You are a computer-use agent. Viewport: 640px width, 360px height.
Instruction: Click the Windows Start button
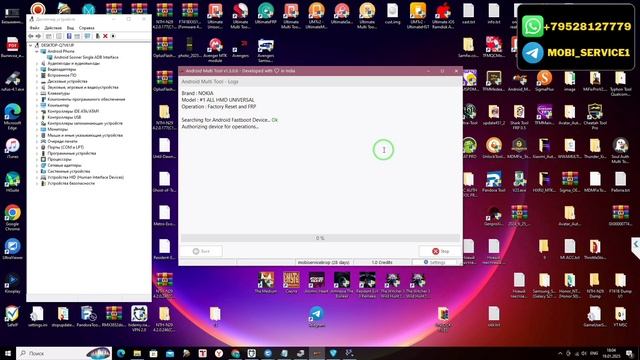click(7, 353)
